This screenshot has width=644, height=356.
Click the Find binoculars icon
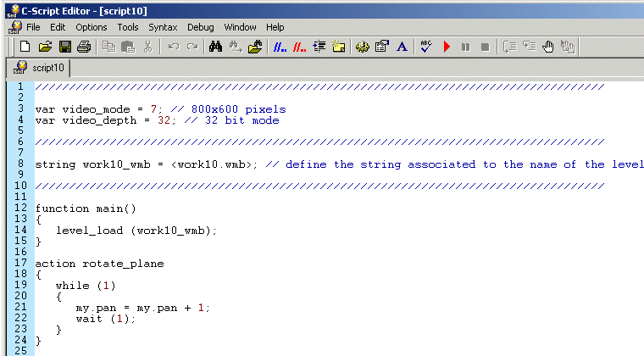(215, 47)
